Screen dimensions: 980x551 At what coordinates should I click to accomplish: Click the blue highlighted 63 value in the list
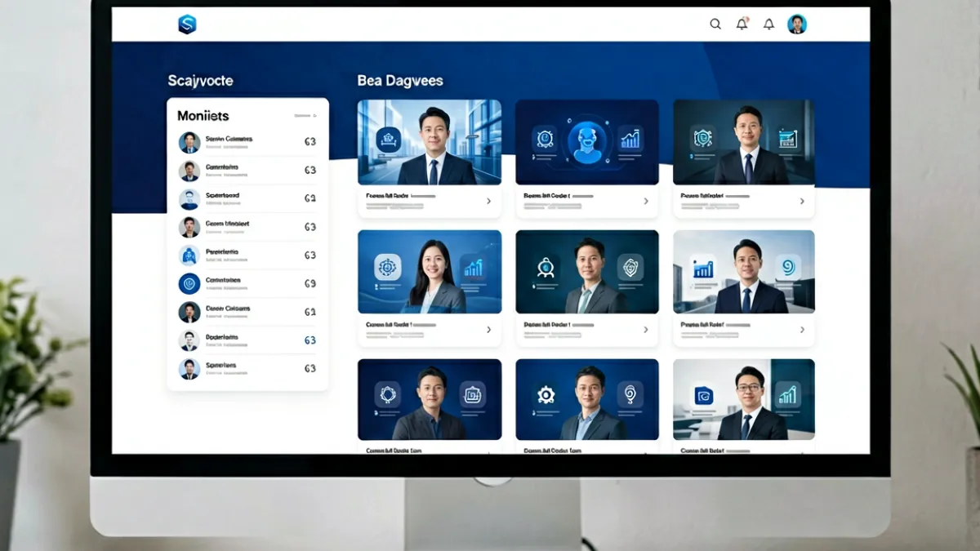tap(310, 340)
